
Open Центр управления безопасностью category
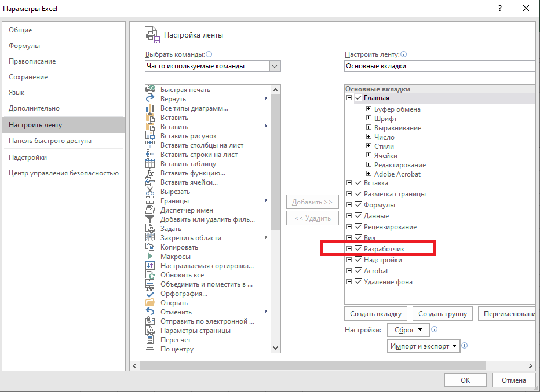click(64, 173)
